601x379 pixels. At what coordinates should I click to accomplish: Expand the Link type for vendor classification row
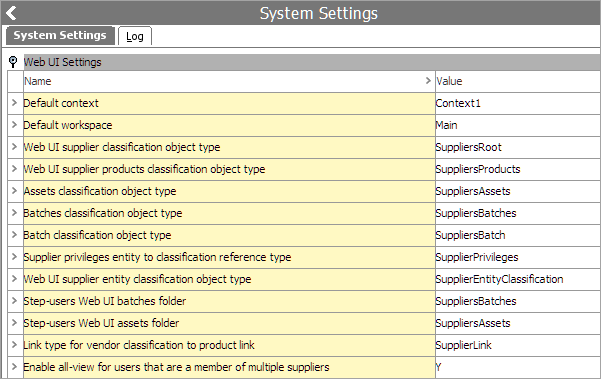[x=15, y=345]
